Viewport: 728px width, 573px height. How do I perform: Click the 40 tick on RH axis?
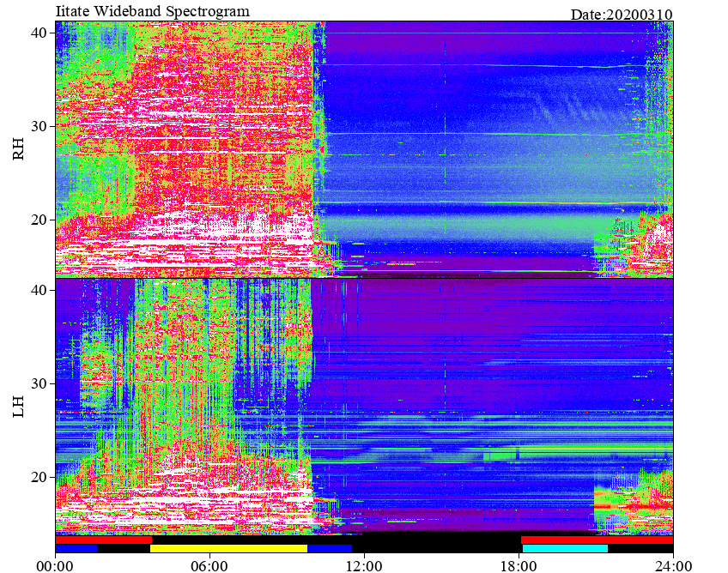39,33
